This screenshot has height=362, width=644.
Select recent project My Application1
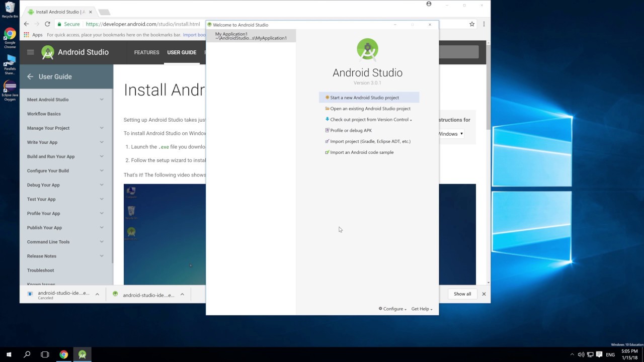point(251,36)
